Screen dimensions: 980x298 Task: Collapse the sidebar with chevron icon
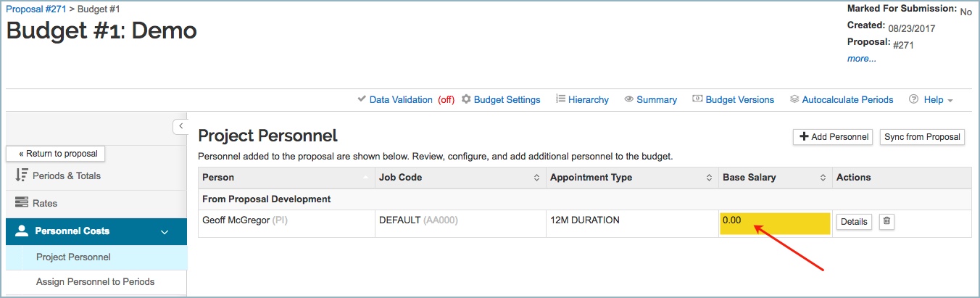(180, 126)
